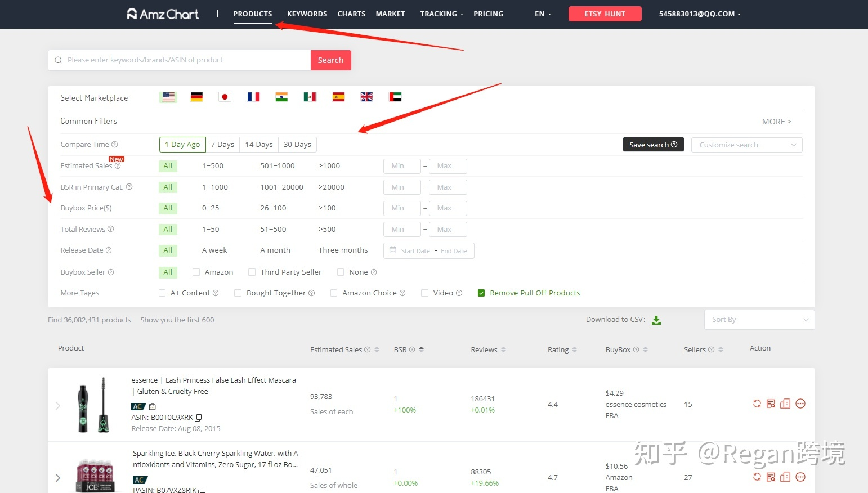The height and width of the screenshot is (493, 868).
Task: Go to the CHARTS tab
Action: coord(352,14)
